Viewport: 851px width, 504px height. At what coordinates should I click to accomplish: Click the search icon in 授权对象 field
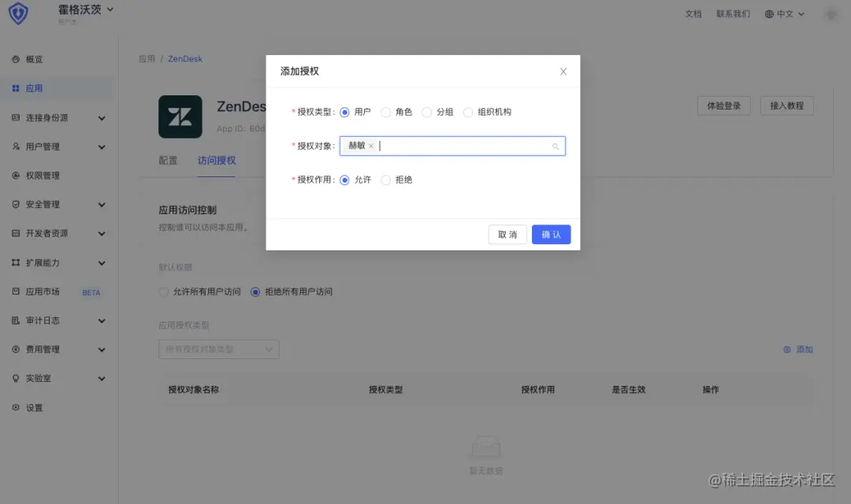point(556,146)
